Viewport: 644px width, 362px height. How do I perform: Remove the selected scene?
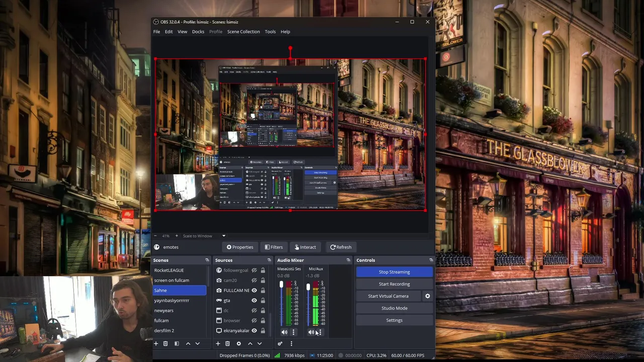tap(166, 343)
